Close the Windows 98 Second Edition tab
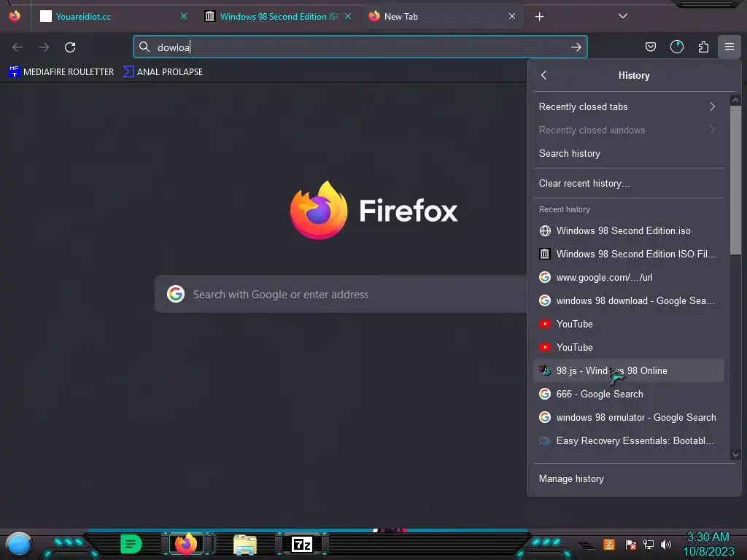 tap(348, 16)
